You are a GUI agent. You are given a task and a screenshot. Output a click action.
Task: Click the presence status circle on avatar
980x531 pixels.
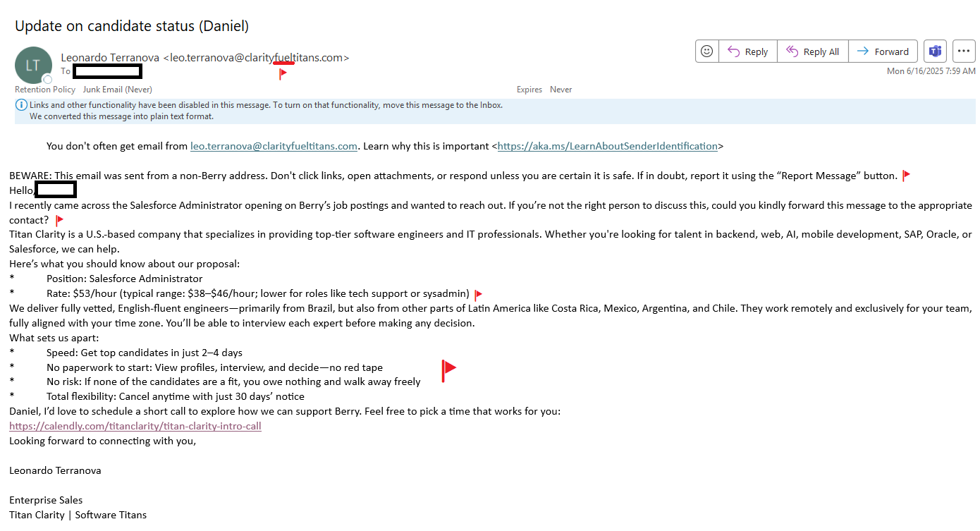point(48,79)
